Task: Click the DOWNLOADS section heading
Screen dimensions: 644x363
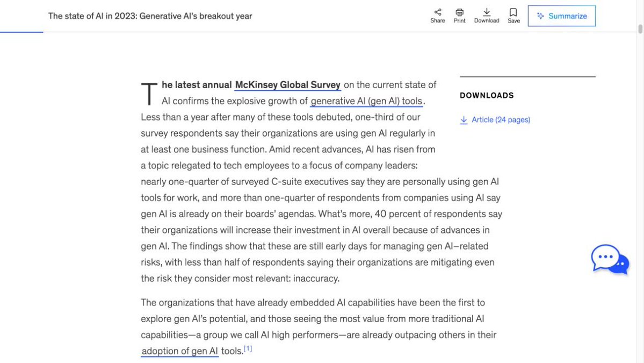Action: [x=487, y=95]
